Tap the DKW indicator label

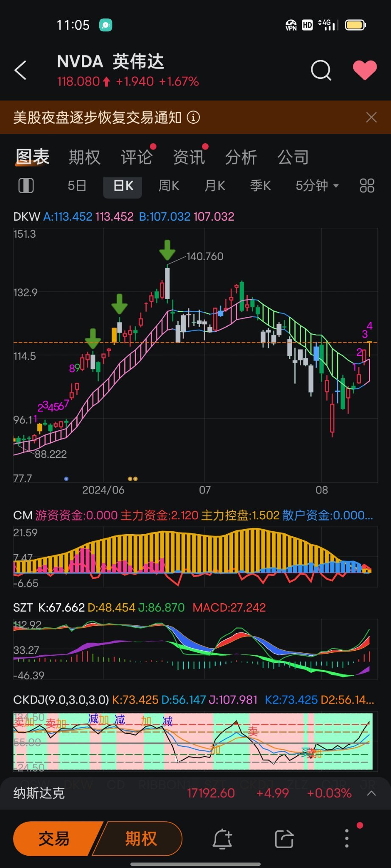[x=26, y=216]
